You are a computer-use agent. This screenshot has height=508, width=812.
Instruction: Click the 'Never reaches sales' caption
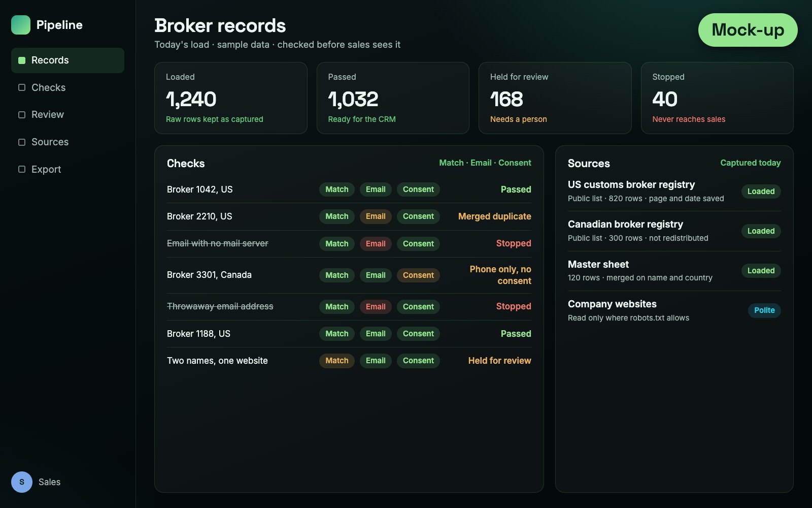[x=689, y=119]
